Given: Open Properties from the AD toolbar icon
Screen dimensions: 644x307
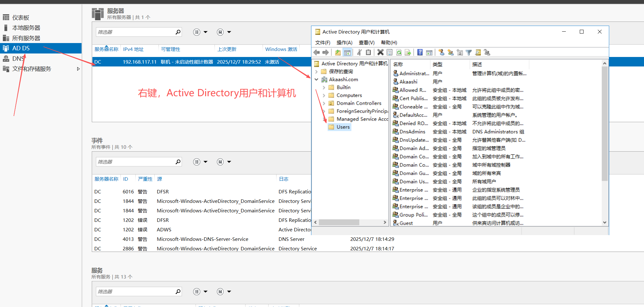Looking at the screenshot, I should [390, 53].
